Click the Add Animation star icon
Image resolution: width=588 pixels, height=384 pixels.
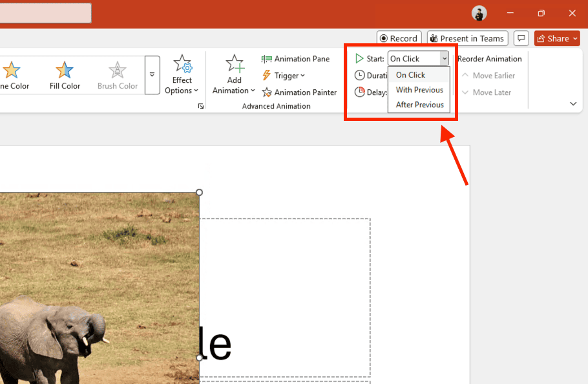235,64
